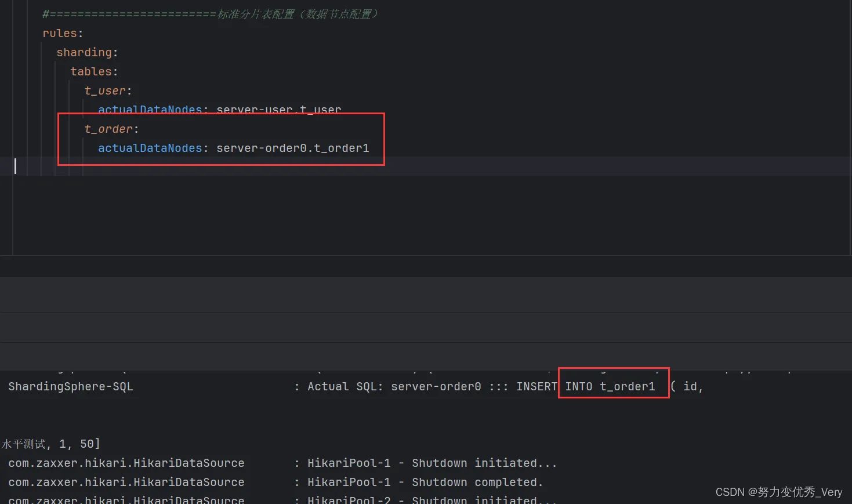Click the 't_user:' table key

click(x=108, y=90)
